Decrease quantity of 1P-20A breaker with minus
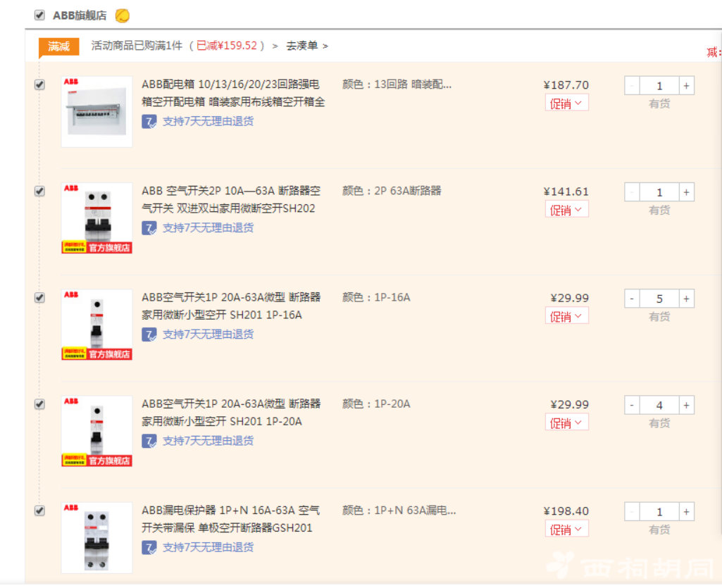Viewport: 722px width, 588px height. click(632, 405)
